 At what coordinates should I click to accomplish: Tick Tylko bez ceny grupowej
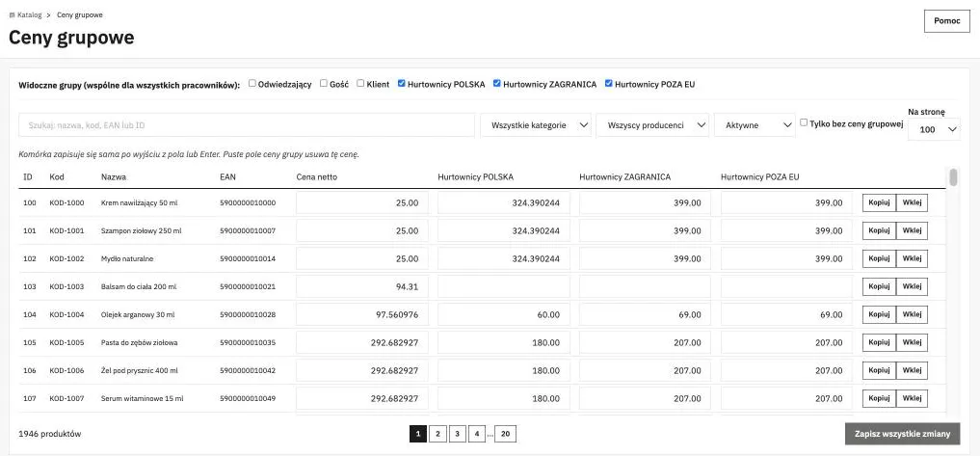(804, 122)
